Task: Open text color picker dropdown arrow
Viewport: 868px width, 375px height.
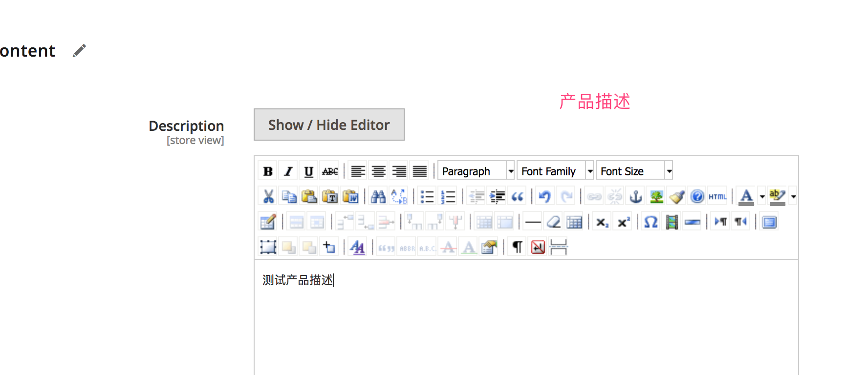Action: click(x=762, y=196)
